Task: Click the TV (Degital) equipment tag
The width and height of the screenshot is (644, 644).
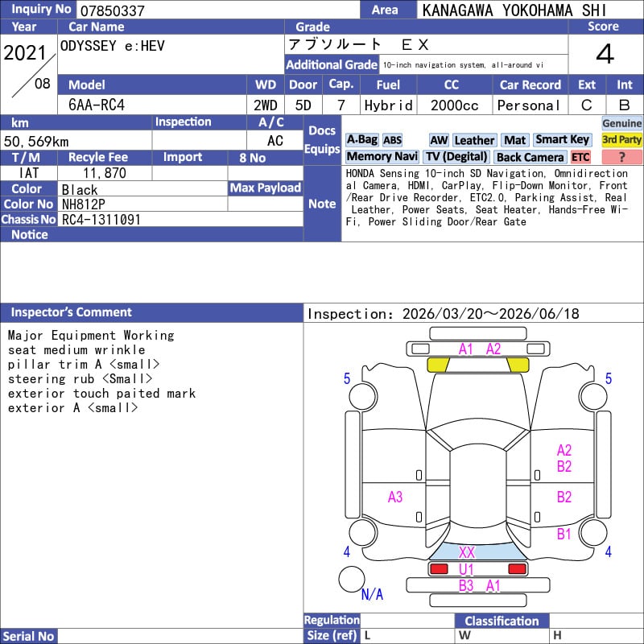Action: [x=456, y=157]
